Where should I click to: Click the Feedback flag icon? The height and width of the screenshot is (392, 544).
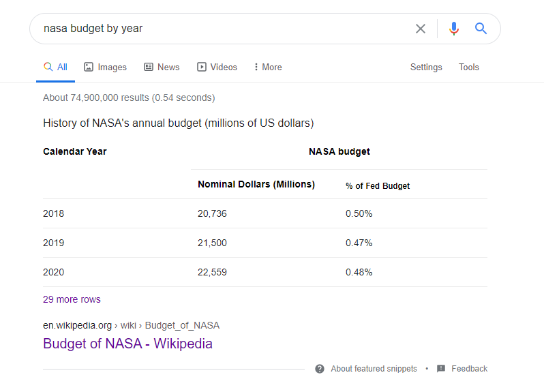(x=441, y=369)
